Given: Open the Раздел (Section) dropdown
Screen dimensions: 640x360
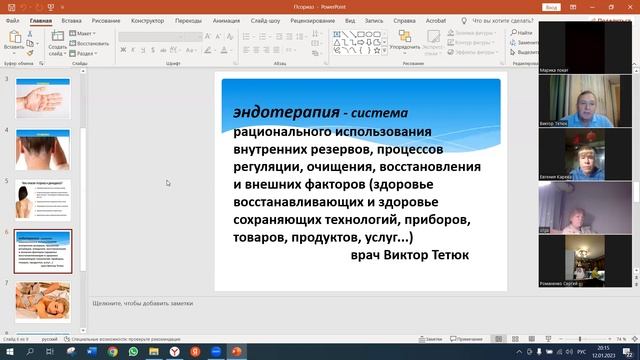Looking at the screenshot, I should 83,53.
